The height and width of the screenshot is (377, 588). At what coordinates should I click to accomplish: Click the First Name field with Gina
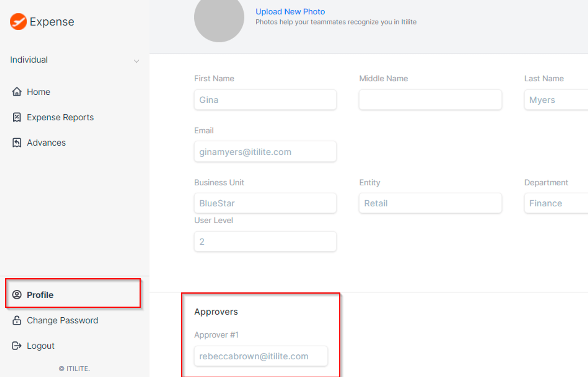(x=265, y=100)
